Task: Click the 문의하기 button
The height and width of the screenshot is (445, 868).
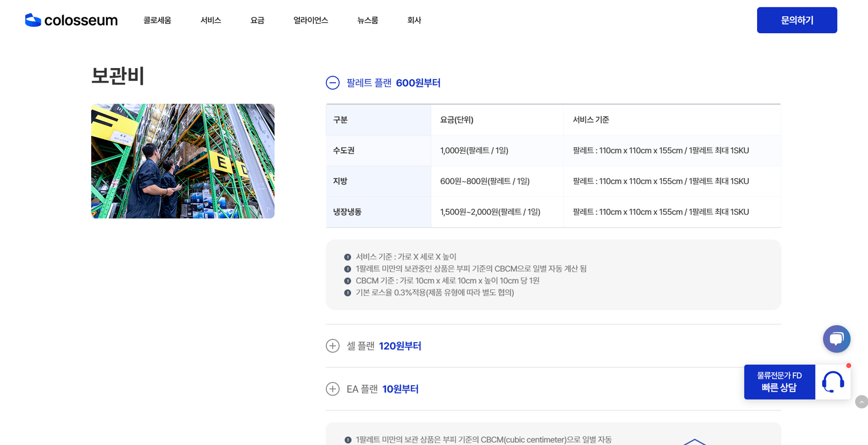Action: point(796,20)
